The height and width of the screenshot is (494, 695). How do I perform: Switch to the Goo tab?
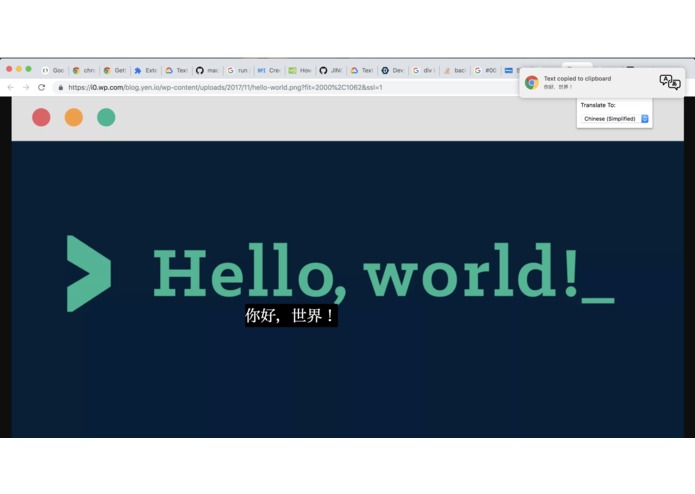53,70
